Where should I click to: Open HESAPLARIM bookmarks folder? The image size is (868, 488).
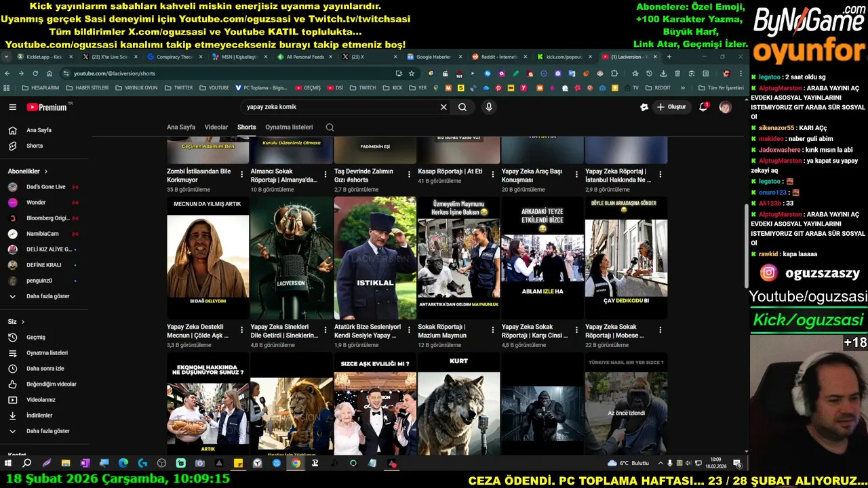40,88
